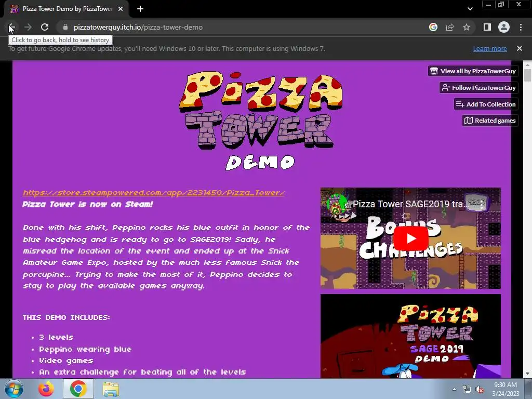Click the Pizza Tower Demo logo banner

coord(261,121)
